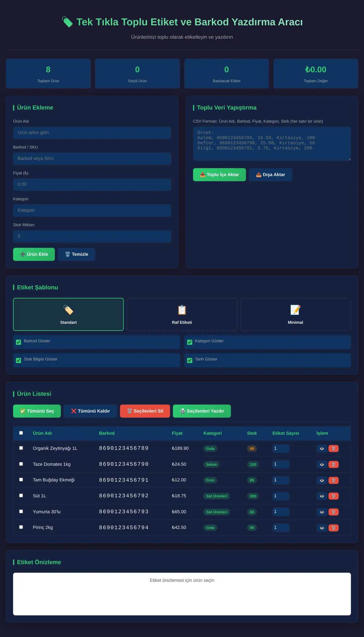
Task: Click the Kategori input field
Action: pos(92,210)
